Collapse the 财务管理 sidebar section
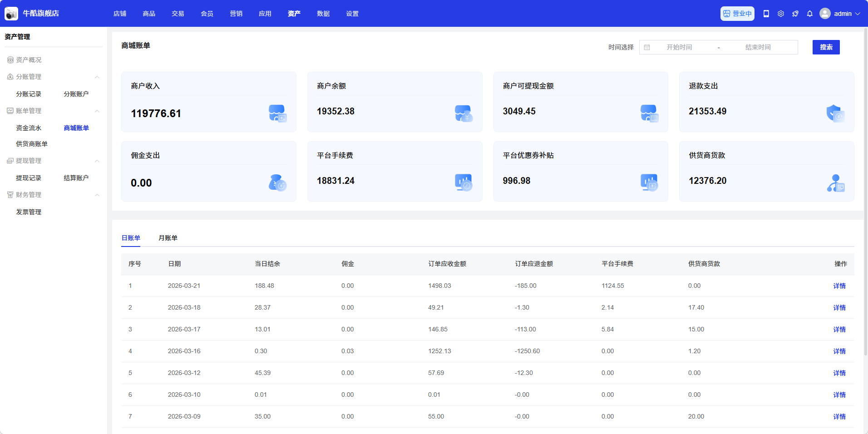The height and width of the screenshot is (434, 868). 97,195
